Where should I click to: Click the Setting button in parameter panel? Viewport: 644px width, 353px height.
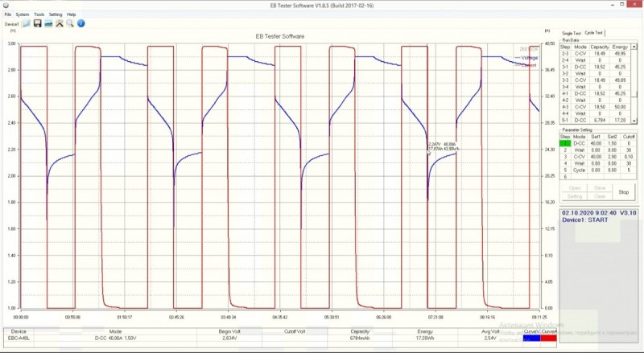[x=575, y=195]
